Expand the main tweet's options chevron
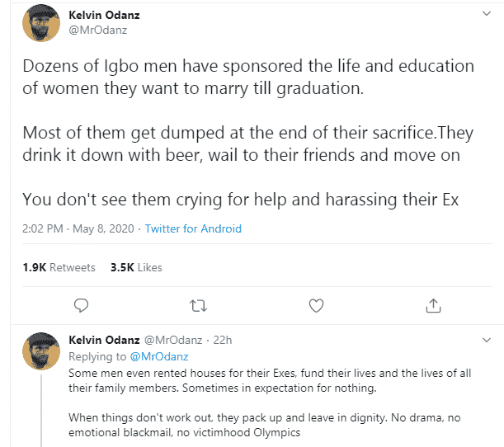 pyautogui.click(x=487, y=14)
